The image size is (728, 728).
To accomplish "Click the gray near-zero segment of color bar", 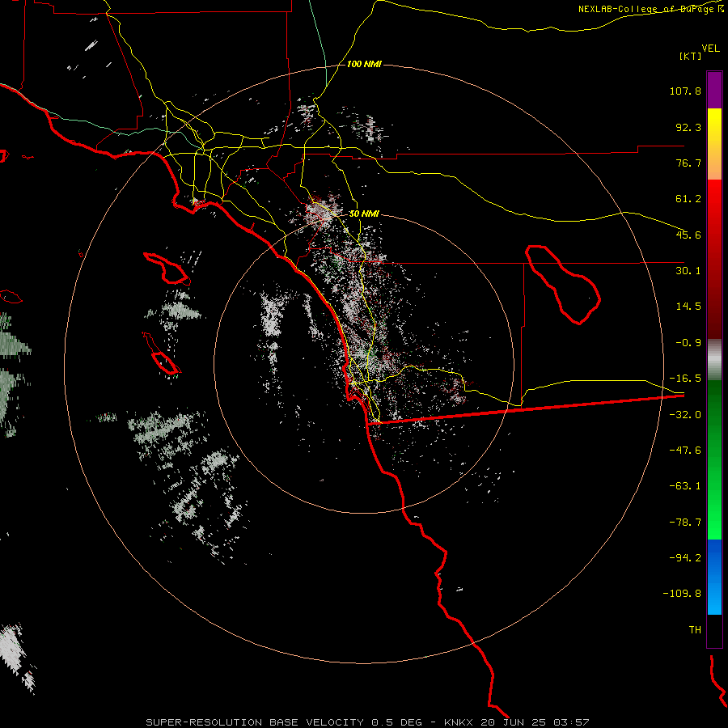I will click(714, 360).
